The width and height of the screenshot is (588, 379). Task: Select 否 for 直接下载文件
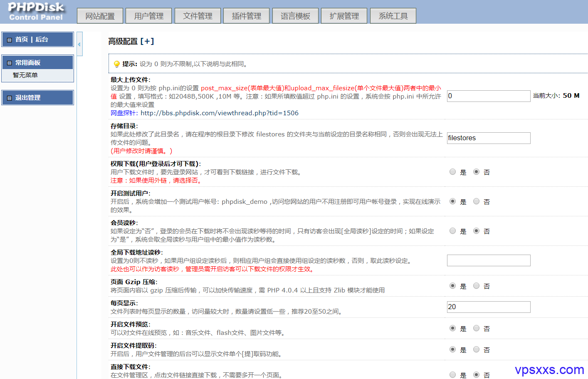point(476,375)
